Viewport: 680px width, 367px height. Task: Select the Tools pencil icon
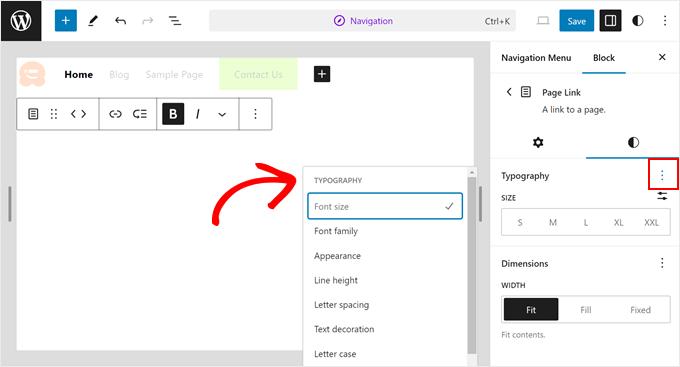pyautogui.click(x=93, y=21)
